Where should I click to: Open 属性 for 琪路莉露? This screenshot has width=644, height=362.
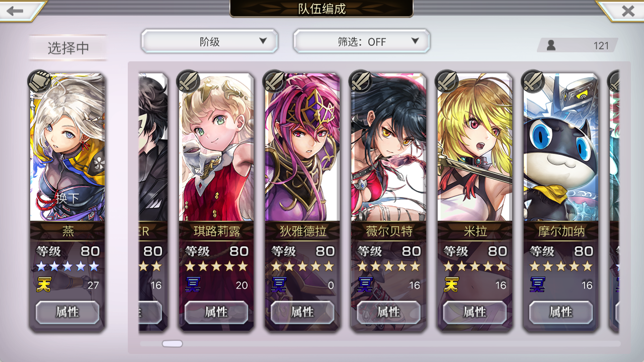216,312
